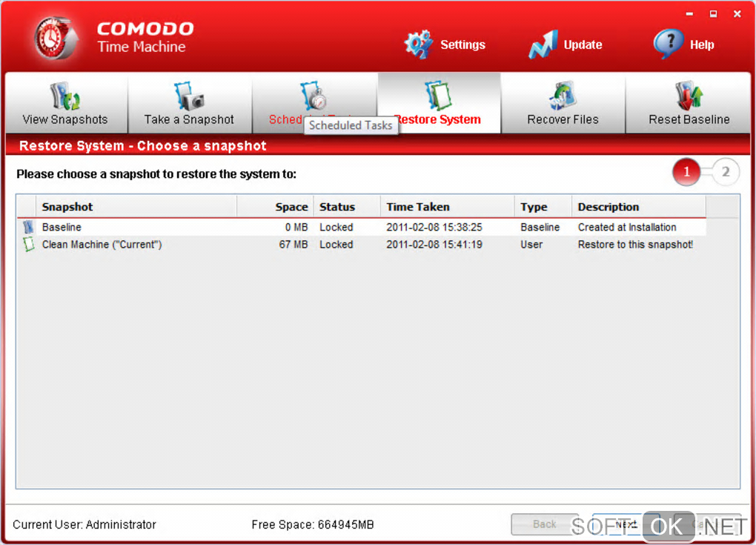
Task: Click the 0 MB space cell
Action: [296, 227]
